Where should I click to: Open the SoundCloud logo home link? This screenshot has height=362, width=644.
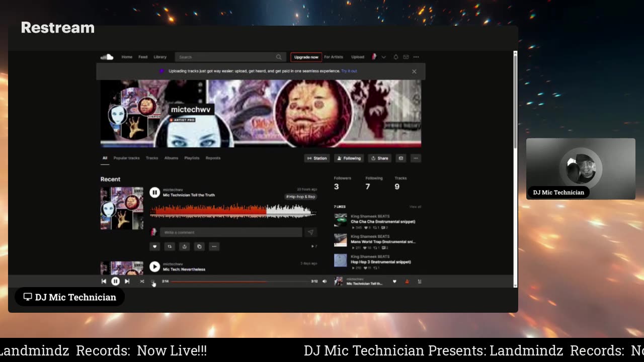(x=107, y=57)
